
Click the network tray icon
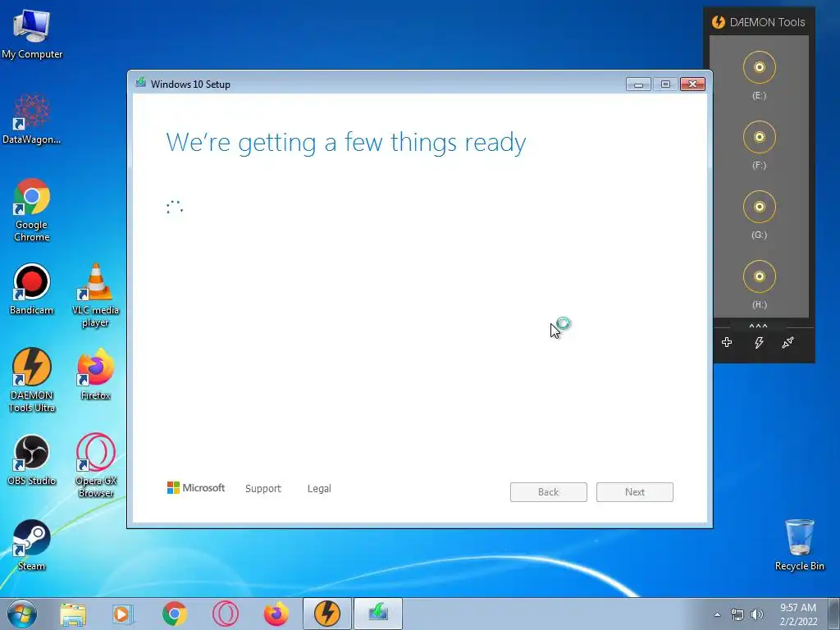[737, 614]
